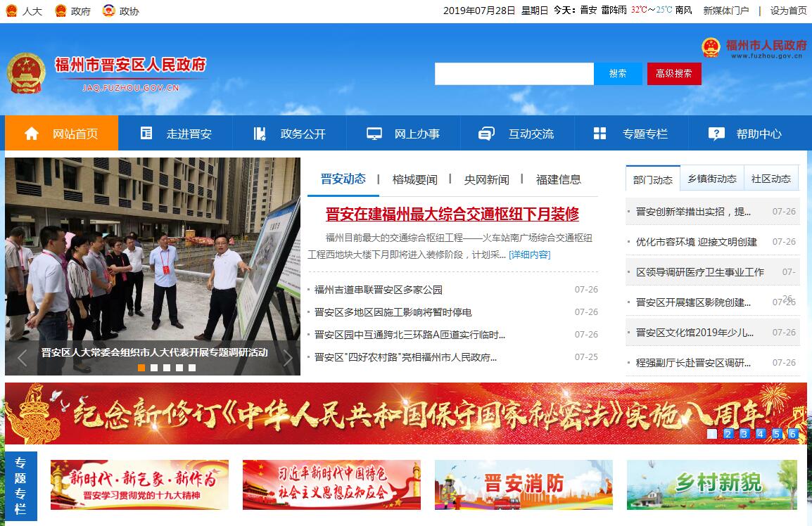Jump to banner number 6
Screen dimensions: 812x526
point(793,434)
